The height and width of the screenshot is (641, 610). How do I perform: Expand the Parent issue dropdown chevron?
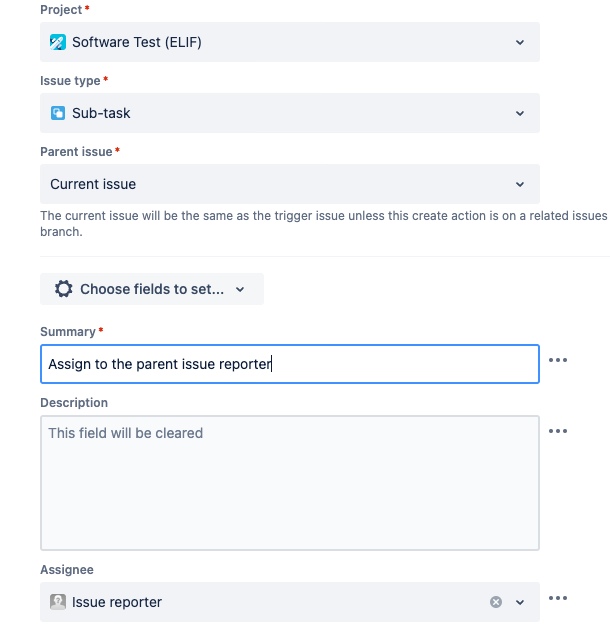(520, 184)
